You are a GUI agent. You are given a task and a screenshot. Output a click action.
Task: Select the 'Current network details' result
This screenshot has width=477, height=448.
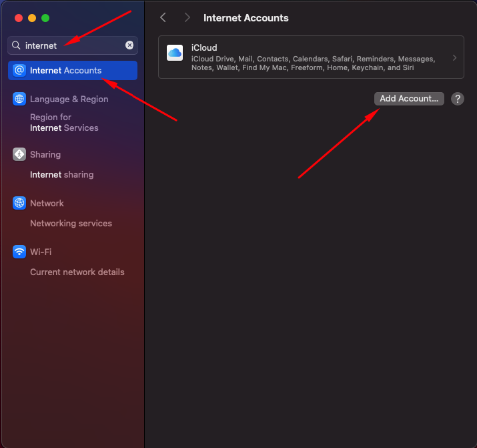click(x=77, y=272)
